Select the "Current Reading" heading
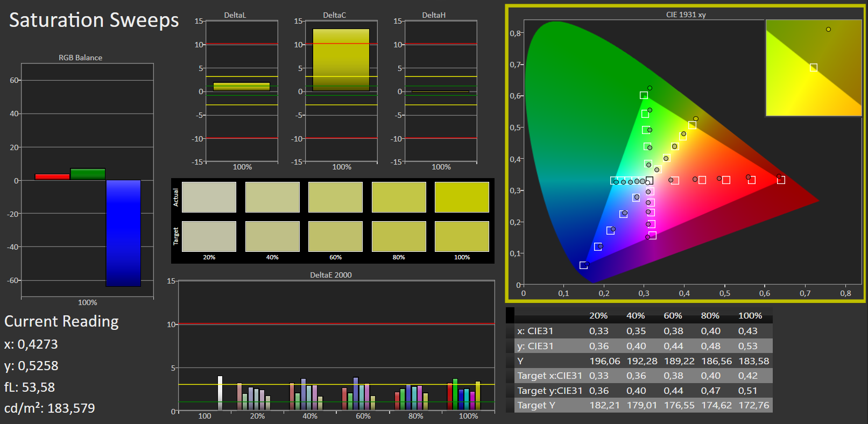 (x=61, y=321)
